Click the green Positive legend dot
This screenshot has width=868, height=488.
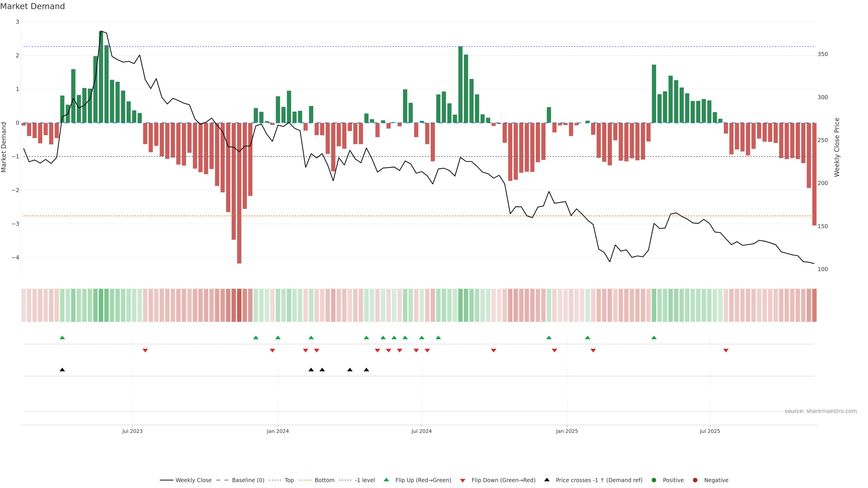coord(654,480)
